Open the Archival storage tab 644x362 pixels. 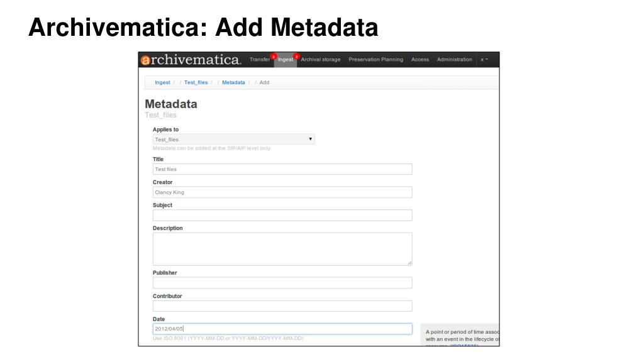pos(320,60)
